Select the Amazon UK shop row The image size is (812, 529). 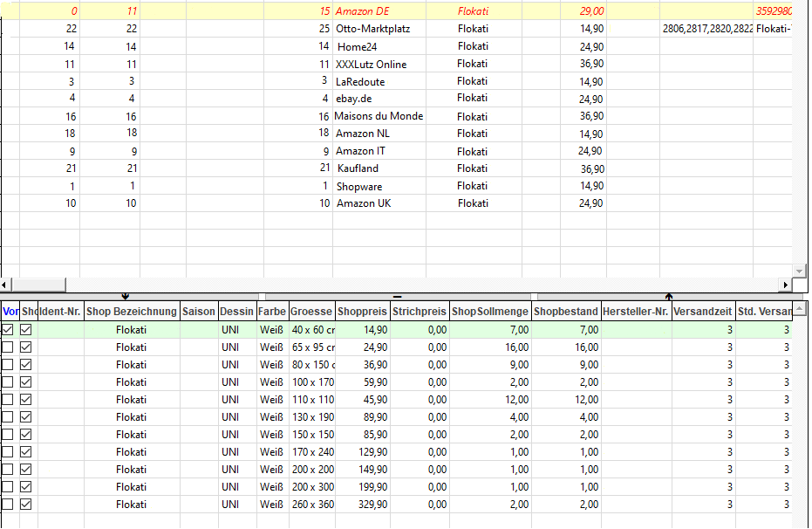(396, 203)
